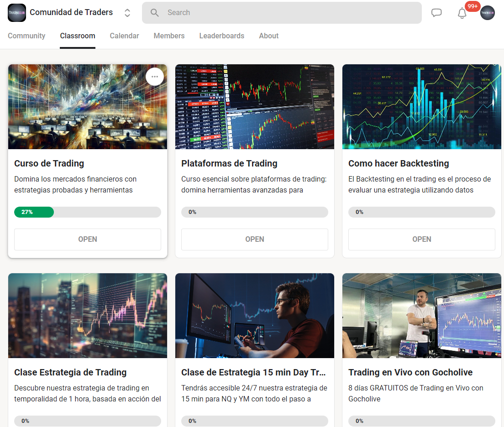Open the Calendar section
This screenshot has height=427, width=504.
[x=124, y=36]
